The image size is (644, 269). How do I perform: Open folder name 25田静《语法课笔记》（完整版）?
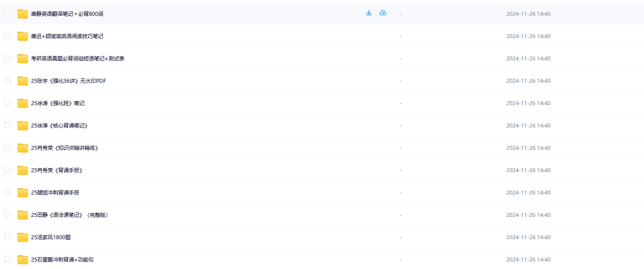click(x=70, y=215)
